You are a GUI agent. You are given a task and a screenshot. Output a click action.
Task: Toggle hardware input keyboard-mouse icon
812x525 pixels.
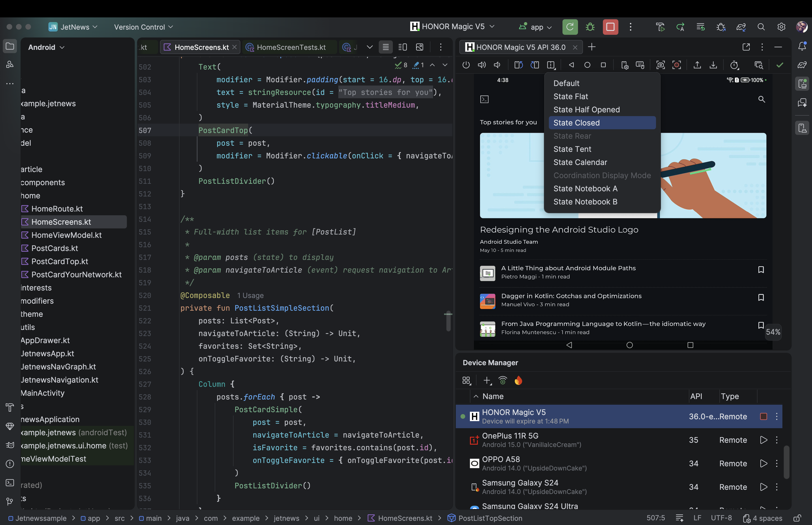pyautogui.click(x=640, y=65)
